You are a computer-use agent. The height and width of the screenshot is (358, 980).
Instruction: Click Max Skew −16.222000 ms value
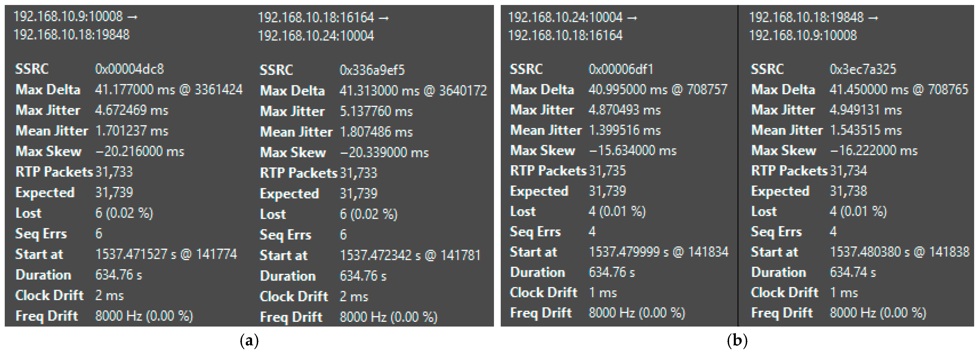(874, 150)
